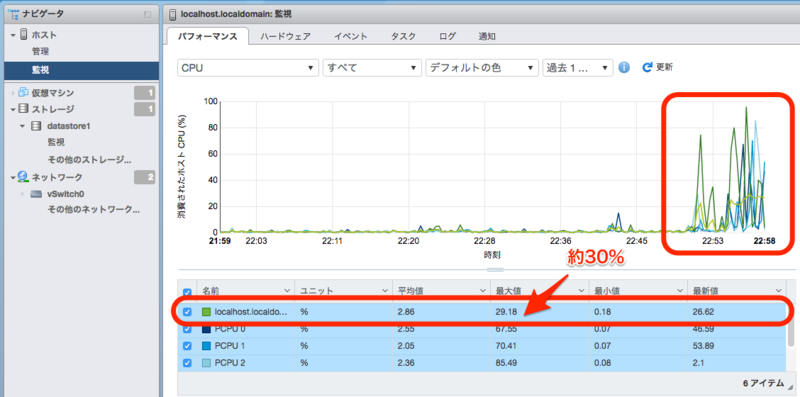Collapse the Navigator panel with its minimize icon

[x=147, y=14]
